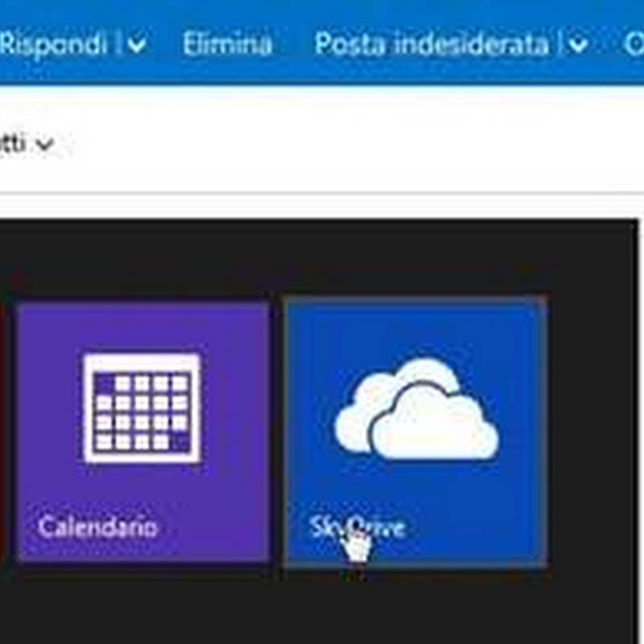
Task: Click Elimina in the toolbar
Action: tap(227, 43)
